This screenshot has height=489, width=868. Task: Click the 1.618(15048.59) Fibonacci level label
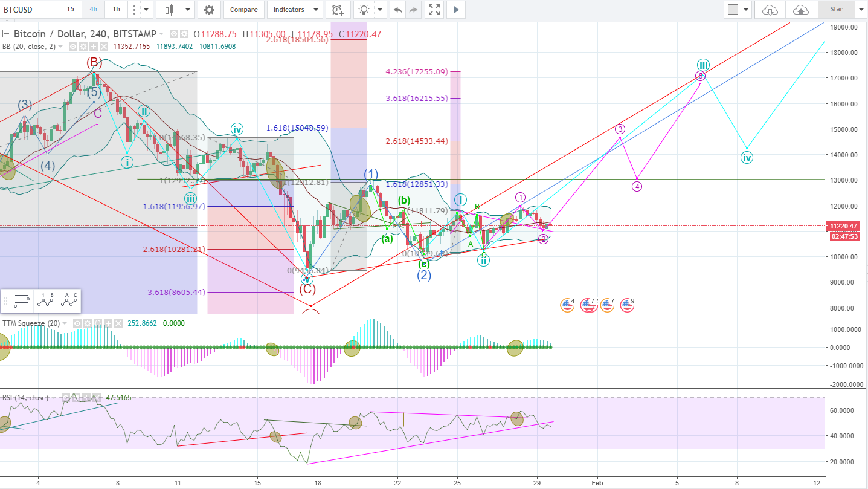(297, 128)
